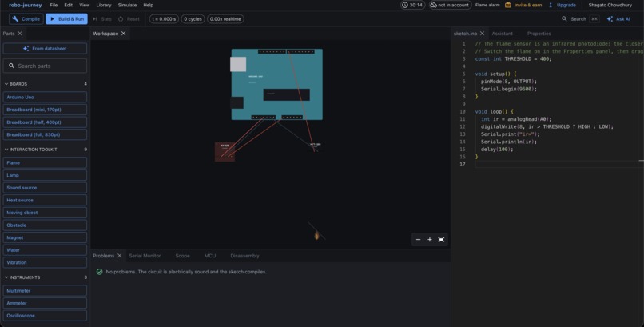Select the Ammeter instrument
The width and height of the screenshot is (644, 327).
pyautogui.click(x=45, y=303)
